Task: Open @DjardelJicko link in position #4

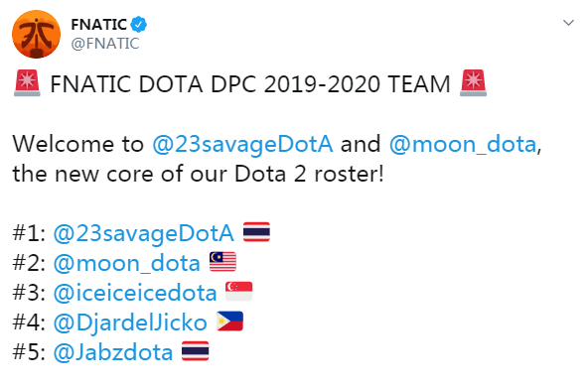Action: [130, 322]
